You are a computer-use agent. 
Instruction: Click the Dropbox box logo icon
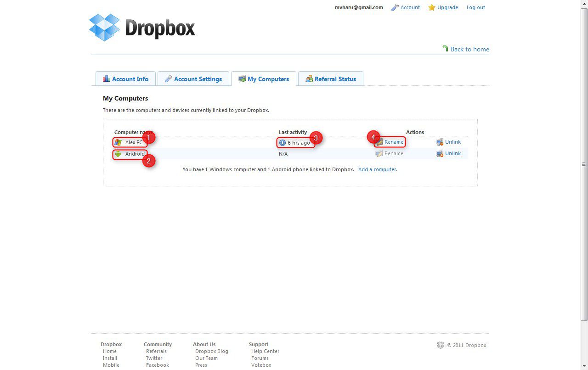104,28
